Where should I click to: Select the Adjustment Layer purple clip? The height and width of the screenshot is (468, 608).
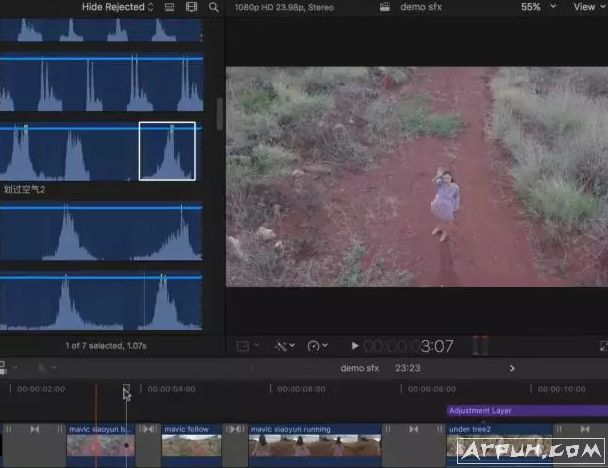pos(526,410)
